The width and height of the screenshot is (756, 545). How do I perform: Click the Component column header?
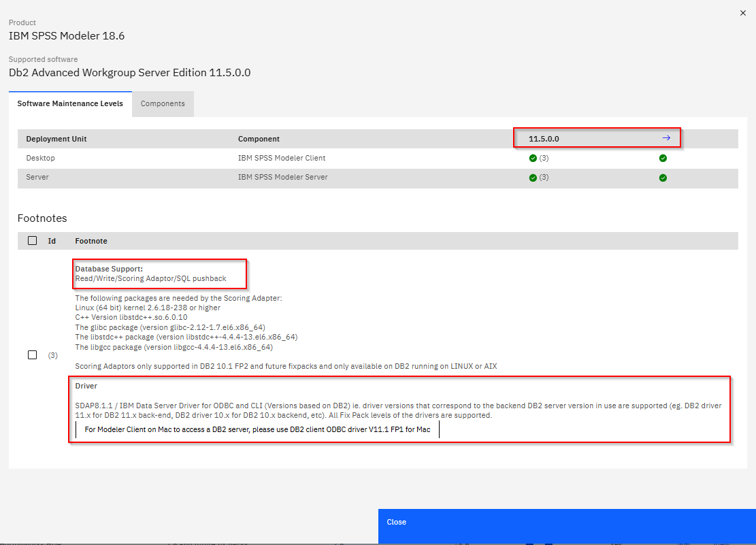[259, 139]
